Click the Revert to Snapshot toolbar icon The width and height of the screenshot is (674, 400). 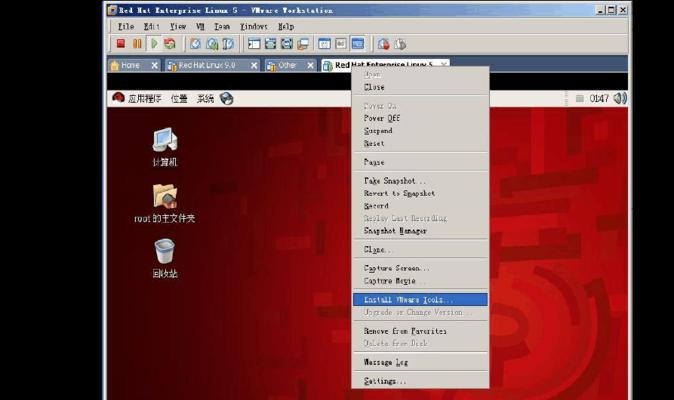coord(211,43)
